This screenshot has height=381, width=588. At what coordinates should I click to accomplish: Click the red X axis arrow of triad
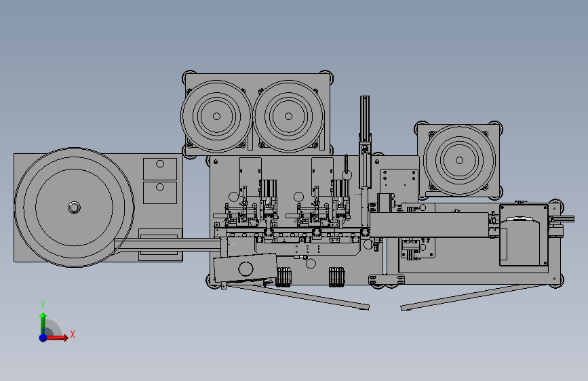57,338
